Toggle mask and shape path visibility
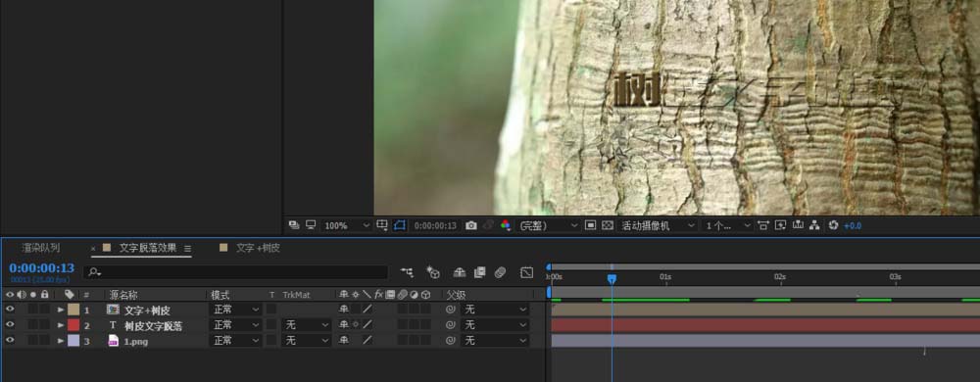980x382 pixels. [400, 224]
